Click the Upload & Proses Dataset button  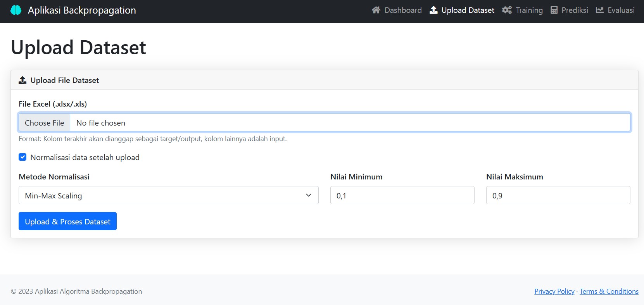(x=67, y=221)
